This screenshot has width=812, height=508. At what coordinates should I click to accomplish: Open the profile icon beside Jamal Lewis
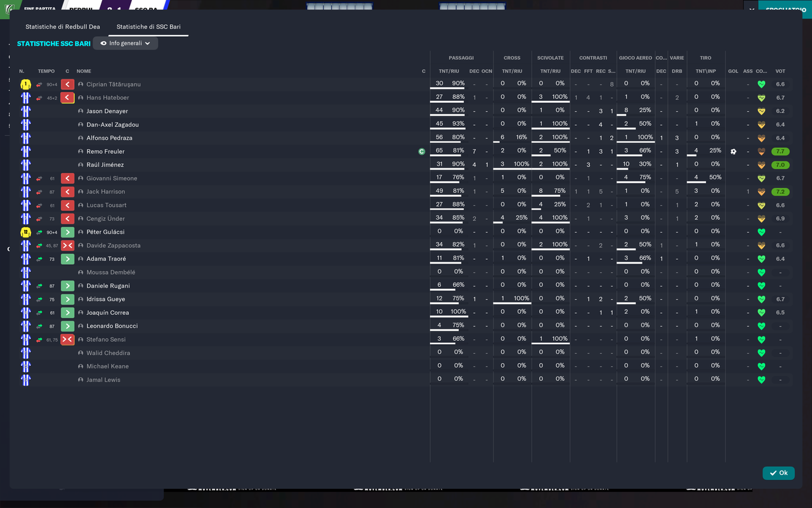pos(81,380)
